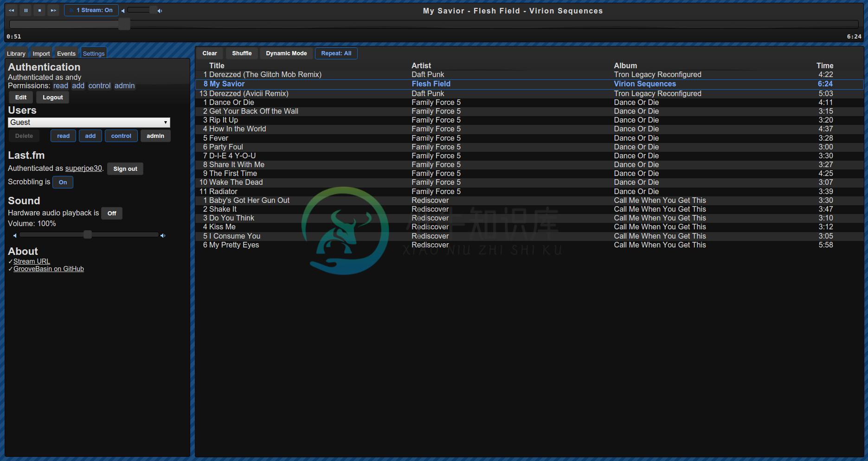Skip to the previous track
Screen dimensions: 868x461
pyautogui.click(x=12, y=10)
